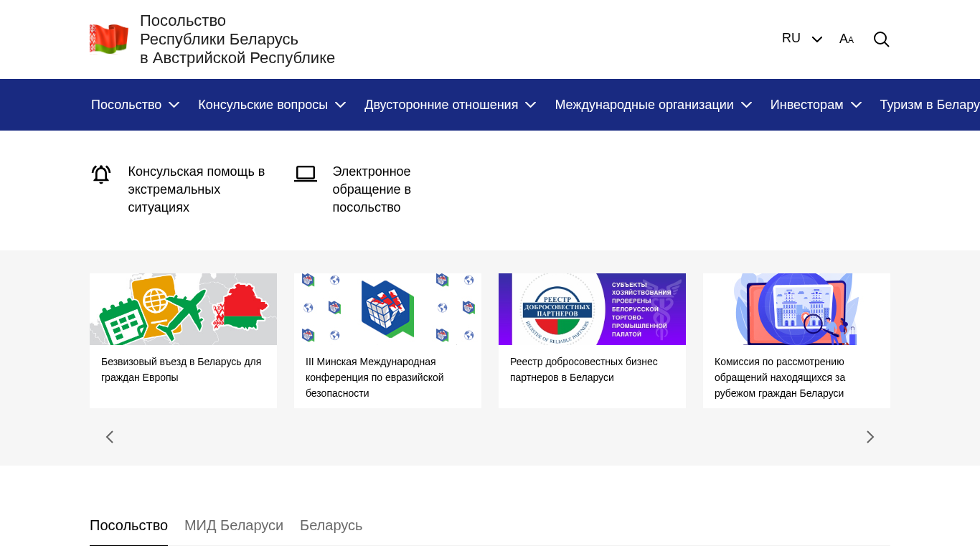Click the Belarus flag logo
Image resolution: width=980 pixels, height=551 pixels.
pyautogui.click(x=109, y=39)
